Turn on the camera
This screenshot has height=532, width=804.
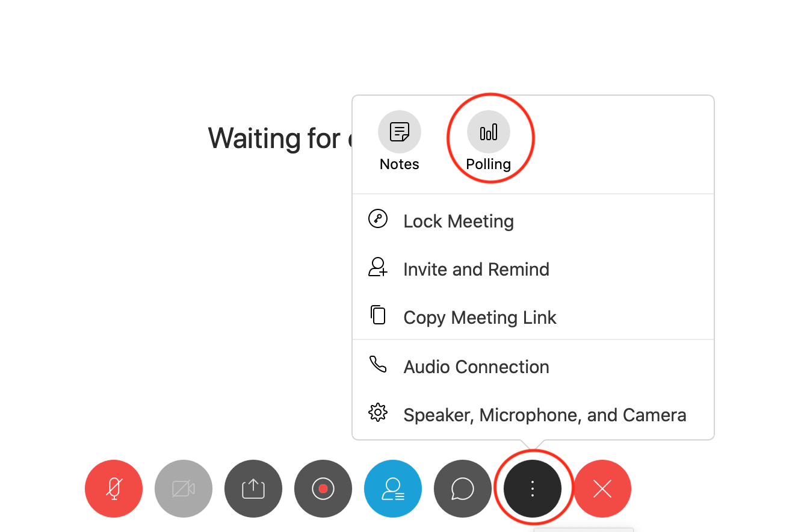pyautogui.click(x=183, y=489)
